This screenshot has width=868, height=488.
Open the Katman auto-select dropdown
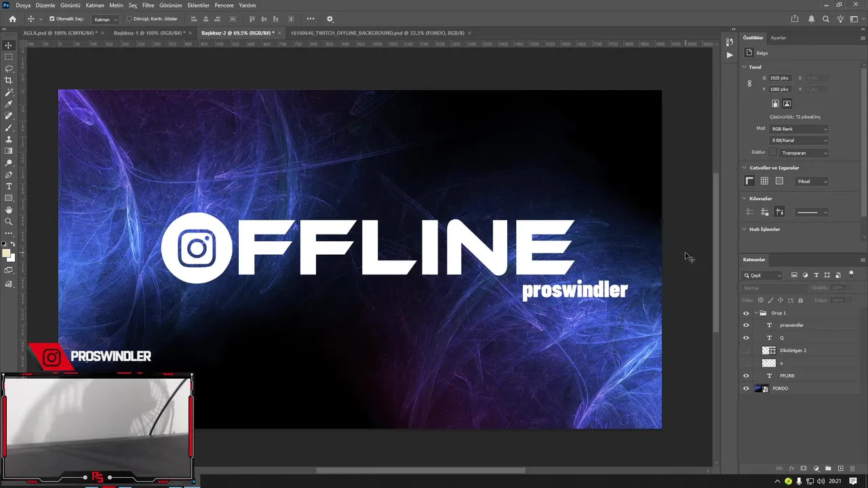105,19
